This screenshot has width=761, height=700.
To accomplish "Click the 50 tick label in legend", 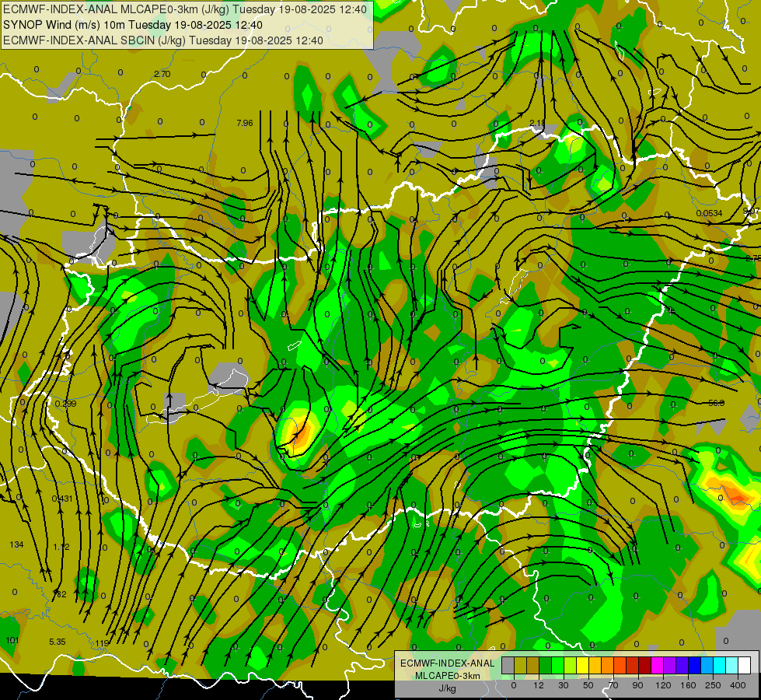I will pos(588,685).
